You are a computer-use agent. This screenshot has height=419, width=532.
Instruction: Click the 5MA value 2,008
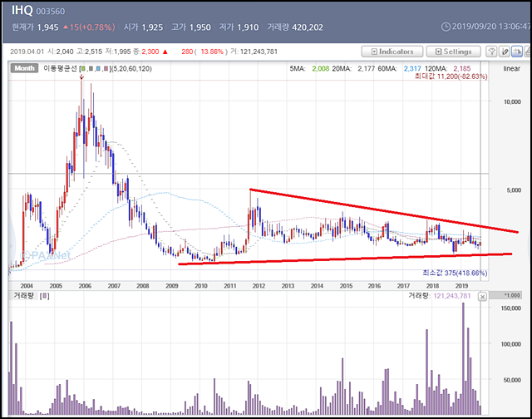[x=321, y=68]
